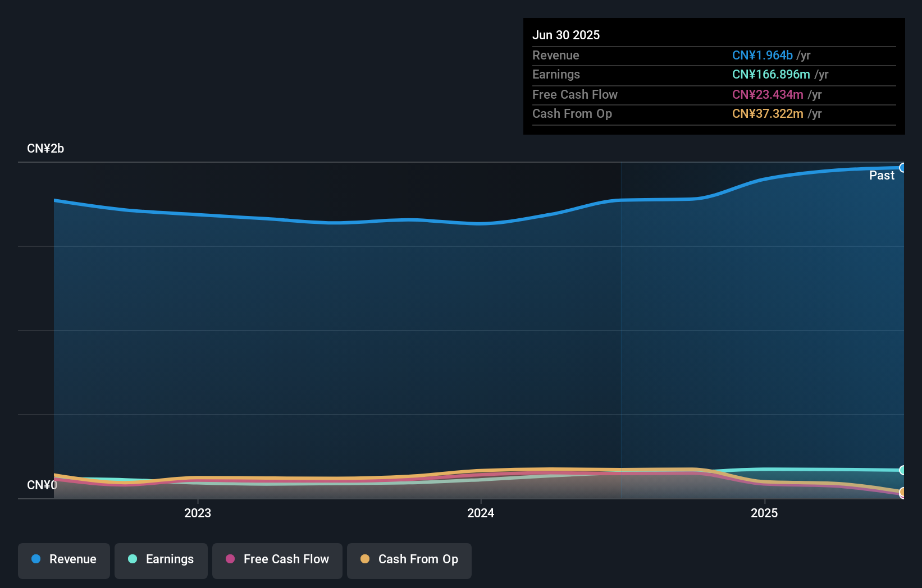Toggle the Earnings series in the legend
Viewport: 922px width, 588px height.
point(161,561)
